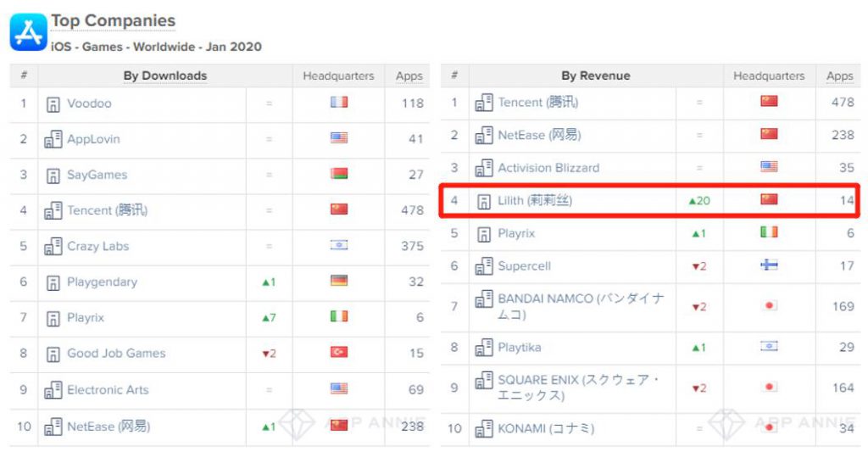The width and height of the screenshot is (868, 452).
Task: Click Apps header in downloads table
Action: click(x=409, y=75)
